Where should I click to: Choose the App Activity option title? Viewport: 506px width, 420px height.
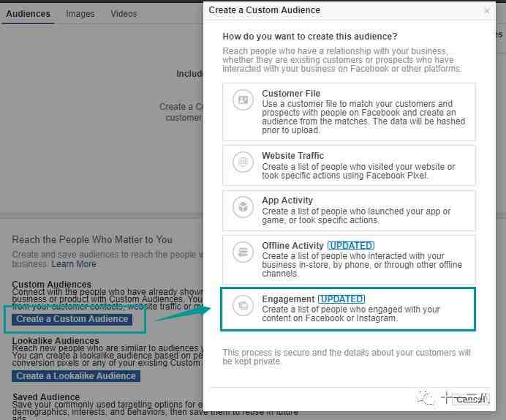pos(287,200)
